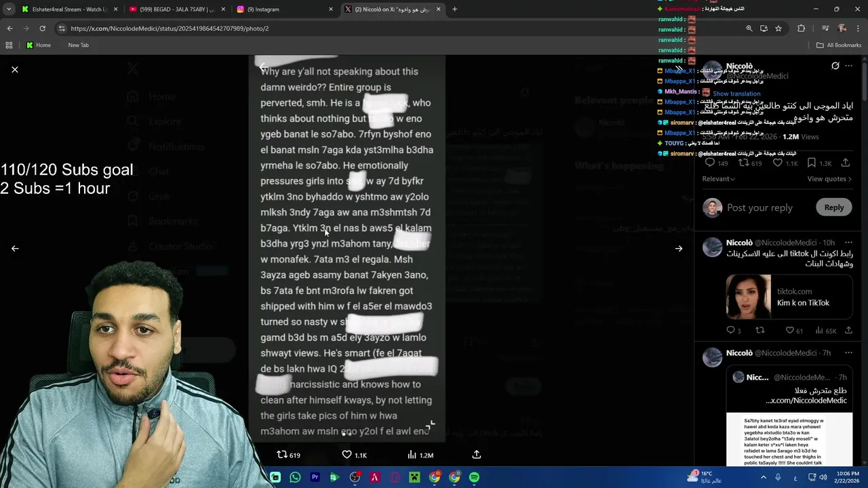
Task: Click the share icon below the photo
Action: (x=477, y=455)
